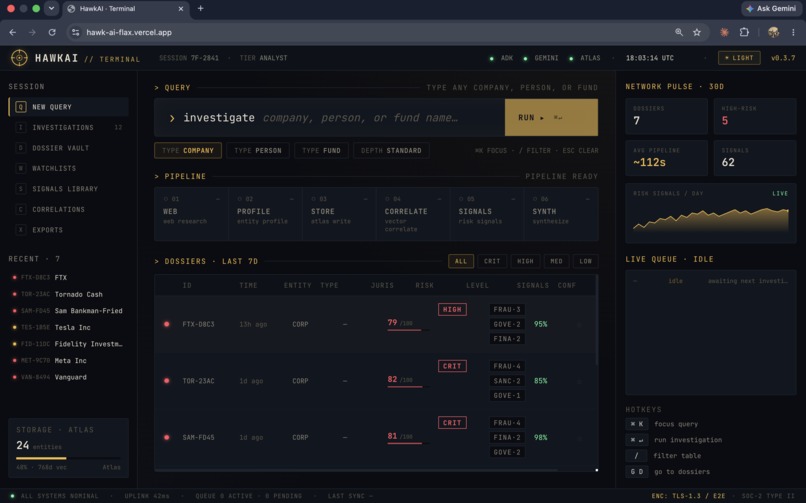
Task: Select the TYPE COMPANY option
Action: coord(188,151)
